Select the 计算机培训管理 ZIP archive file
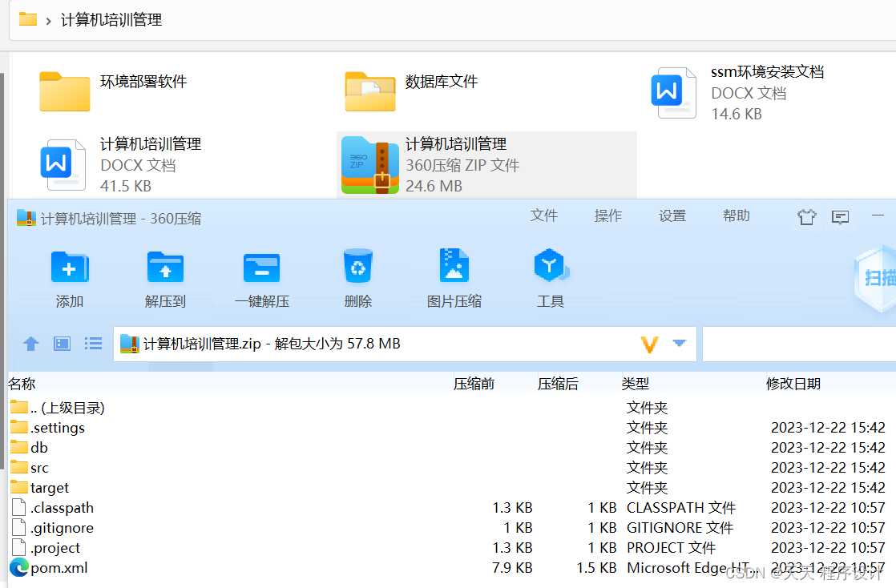Screen dimensions: 896x588 pos(486,164)
